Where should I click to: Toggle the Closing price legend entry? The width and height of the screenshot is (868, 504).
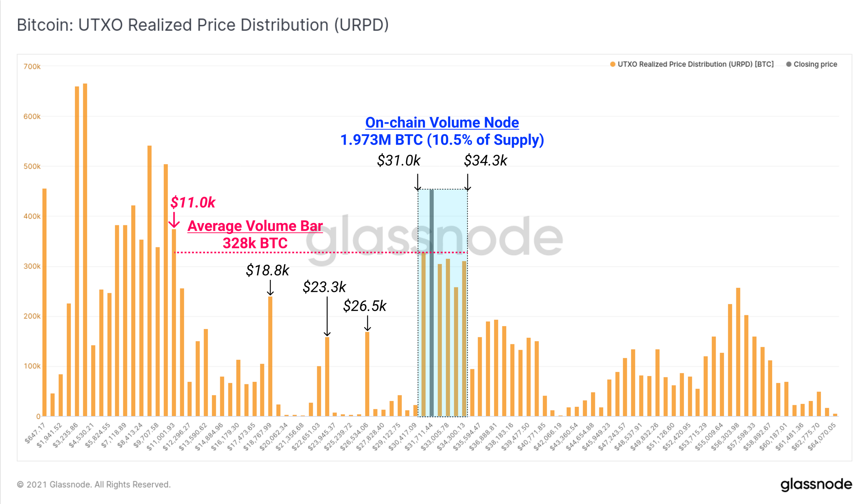[812, 64]
